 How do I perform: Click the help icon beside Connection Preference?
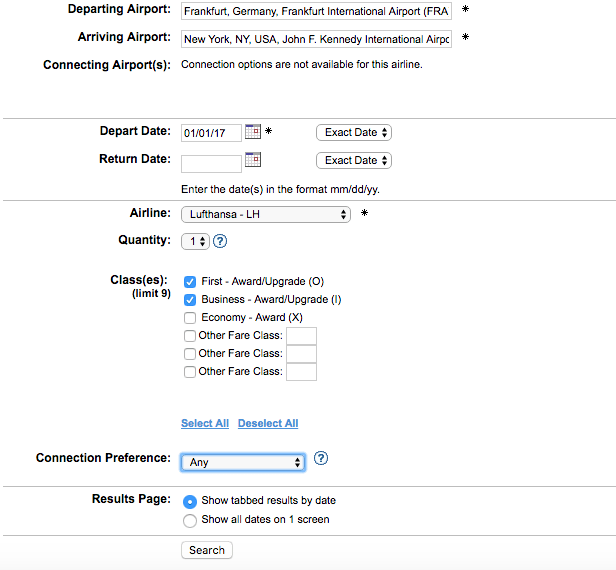point(321,459)
